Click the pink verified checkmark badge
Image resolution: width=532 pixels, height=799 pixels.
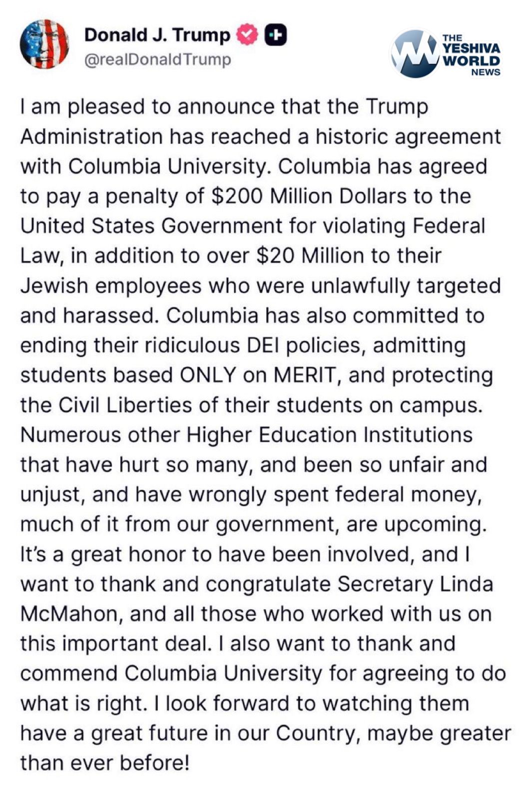(246, 35)
